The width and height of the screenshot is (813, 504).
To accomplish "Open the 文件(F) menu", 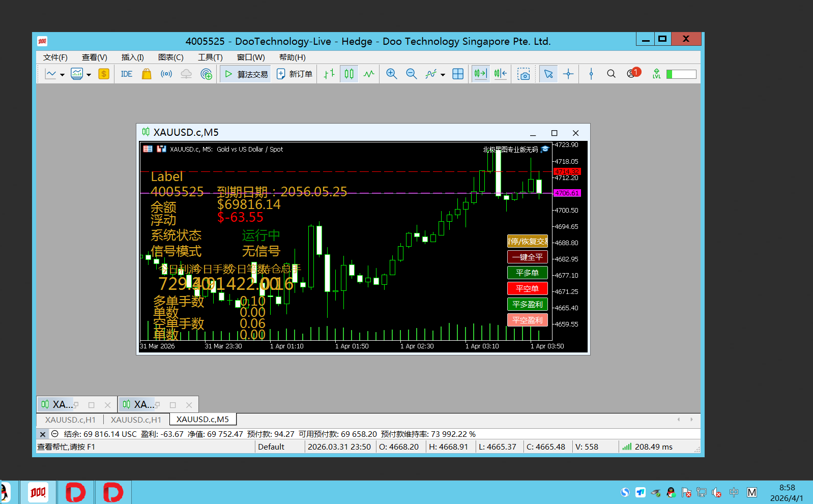I will (x=55, y=57).
